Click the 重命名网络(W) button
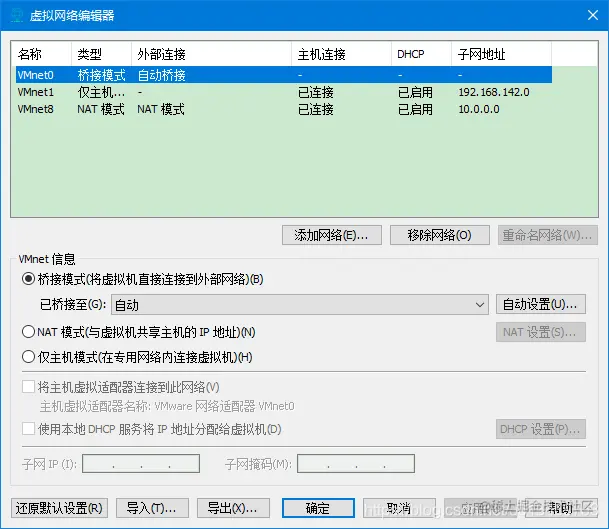 (x=548, y=235)
